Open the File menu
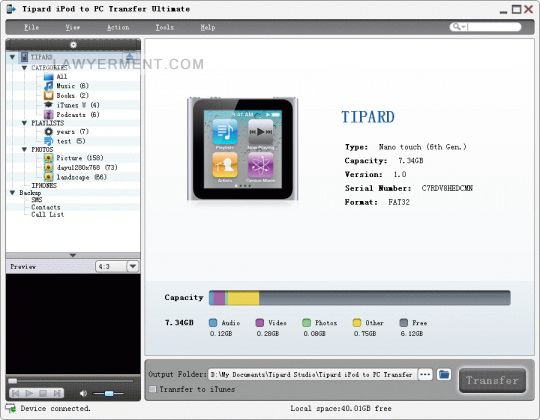 [31, 28]
